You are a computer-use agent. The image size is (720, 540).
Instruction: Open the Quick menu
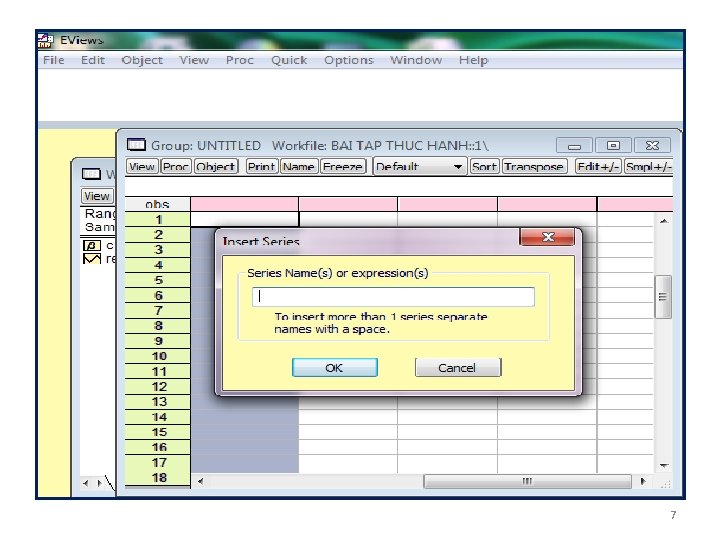(x=289, y=60)
